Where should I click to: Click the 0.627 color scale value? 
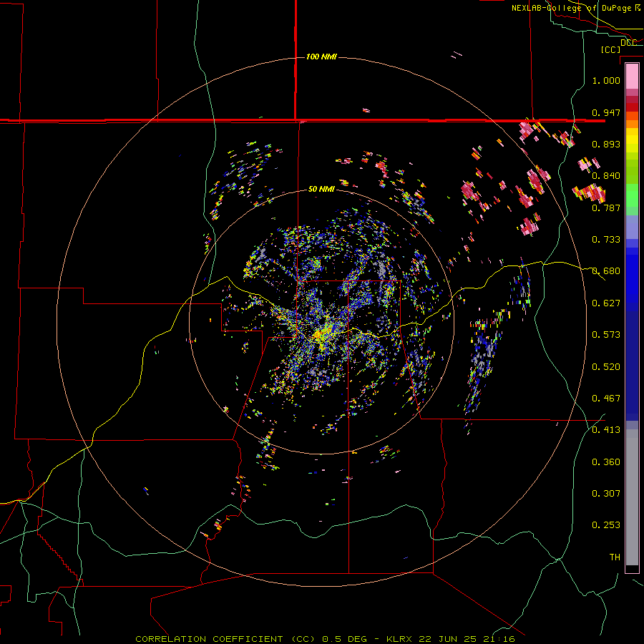606,303
